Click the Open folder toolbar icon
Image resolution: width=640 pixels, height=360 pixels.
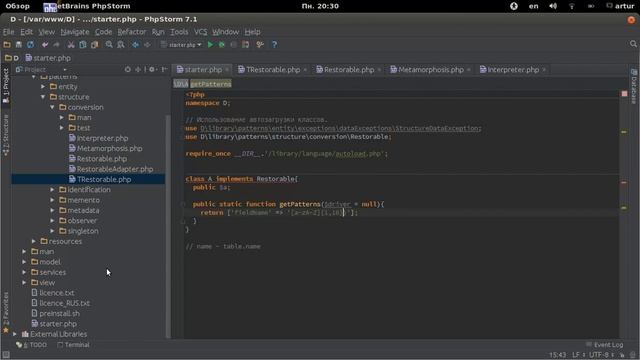coord(7,44)
